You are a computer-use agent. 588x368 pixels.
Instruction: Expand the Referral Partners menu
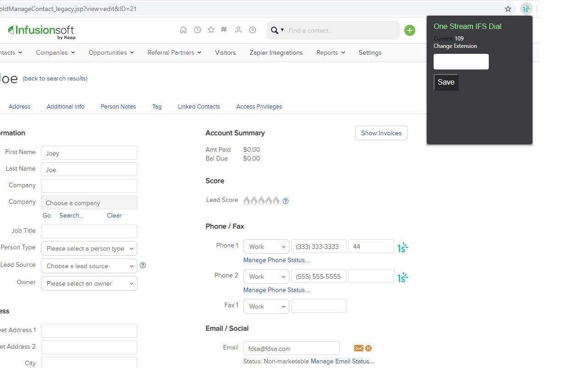(x=175, y=52)
